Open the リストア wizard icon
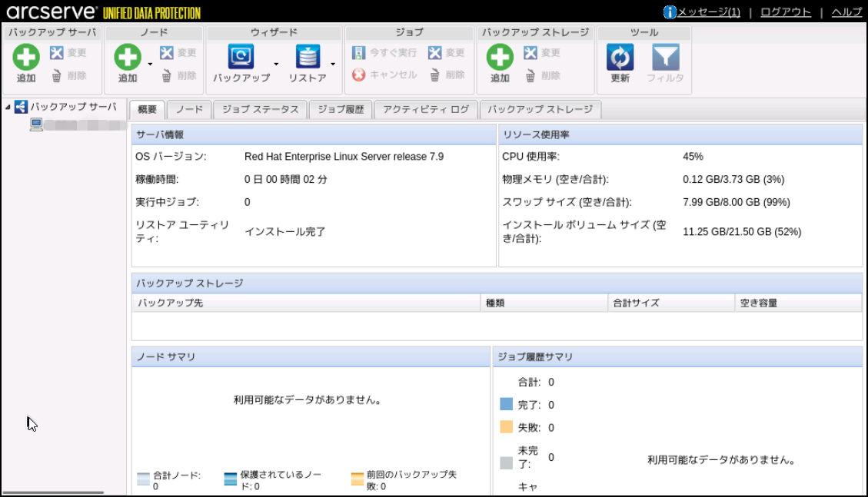The height and width of the screenshot is (497, 868). (x=308, y=58)
